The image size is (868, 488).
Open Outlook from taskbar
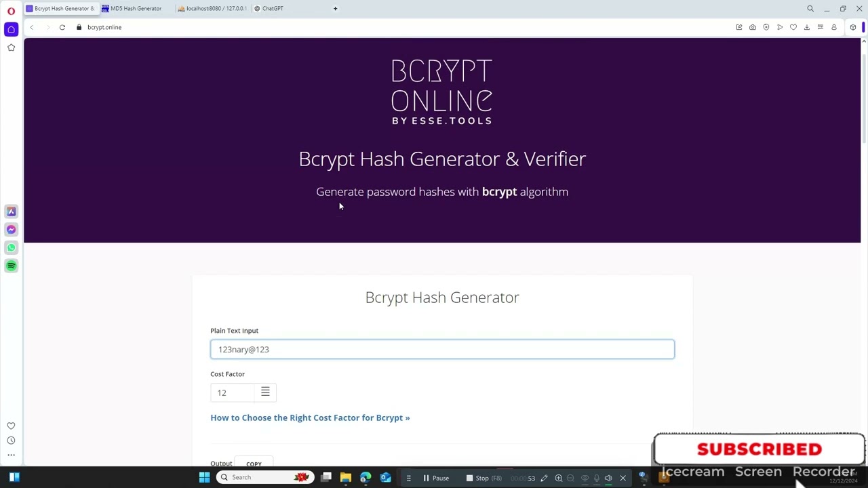tap(385, 477)
